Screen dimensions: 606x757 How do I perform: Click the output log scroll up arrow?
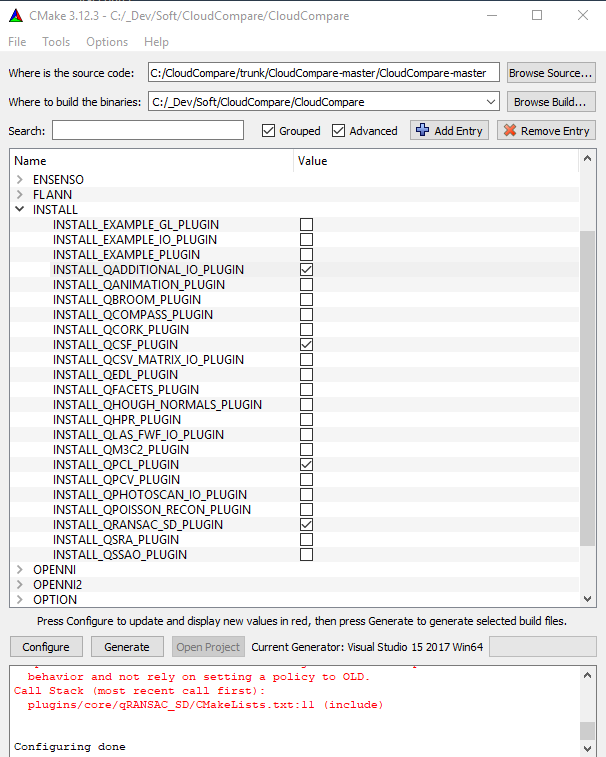(x=587, y=675)
